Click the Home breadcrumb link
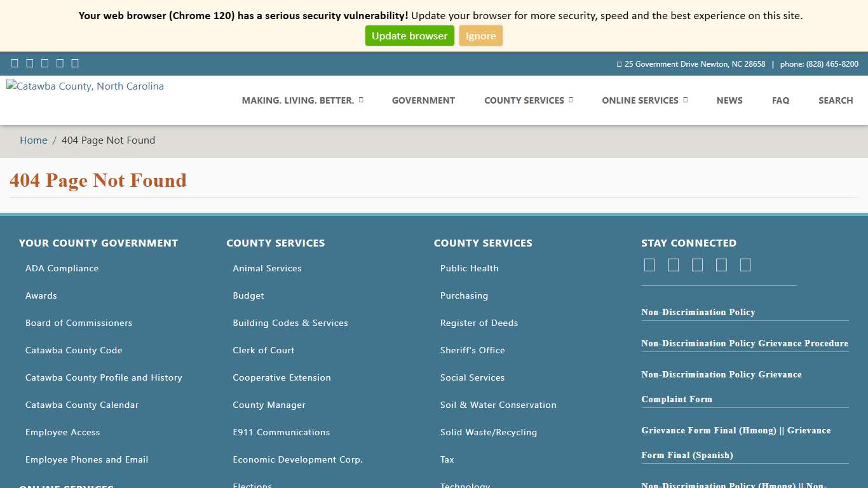Image resolution: width=868 pixels, height=488 pixels. coord(34,140)
